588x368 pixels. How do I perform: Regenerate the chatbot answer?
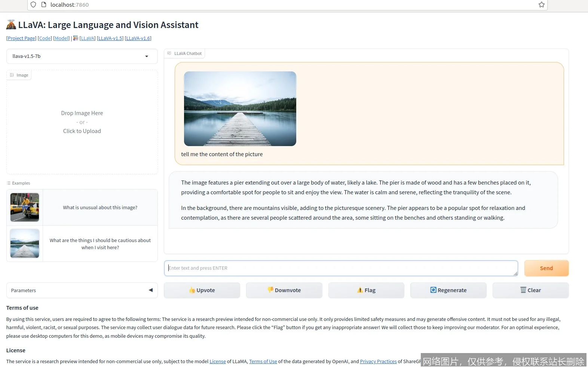click(x=448, y=290)
